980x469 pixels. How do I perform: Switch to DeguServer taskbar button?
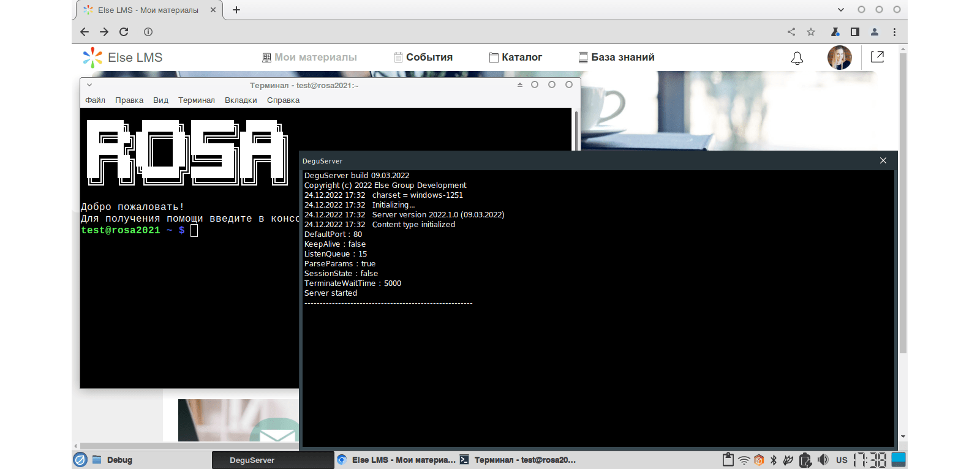click(x=273, y=460)
